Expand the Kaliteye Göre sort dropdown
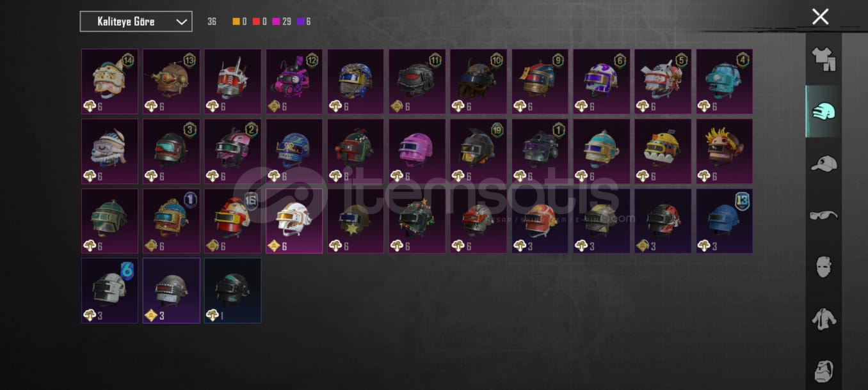 point(136,22)
